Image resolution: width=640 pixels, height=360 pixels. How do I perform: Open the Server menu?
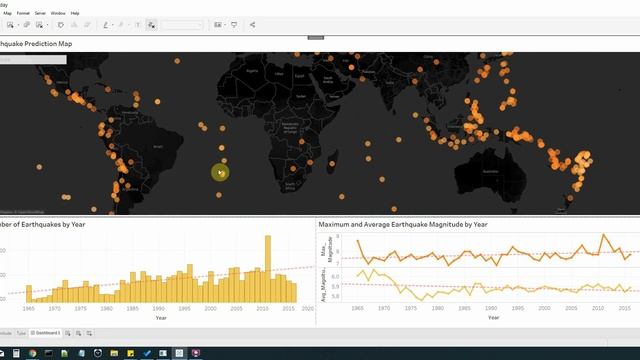(x=40, y=13)
